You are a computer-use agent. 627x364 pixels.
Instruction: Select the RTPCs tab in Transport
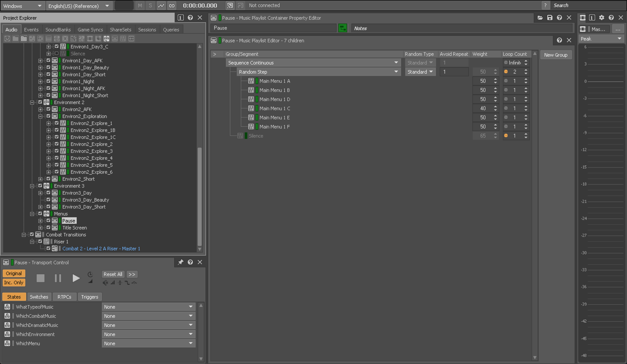coord(64,297)
